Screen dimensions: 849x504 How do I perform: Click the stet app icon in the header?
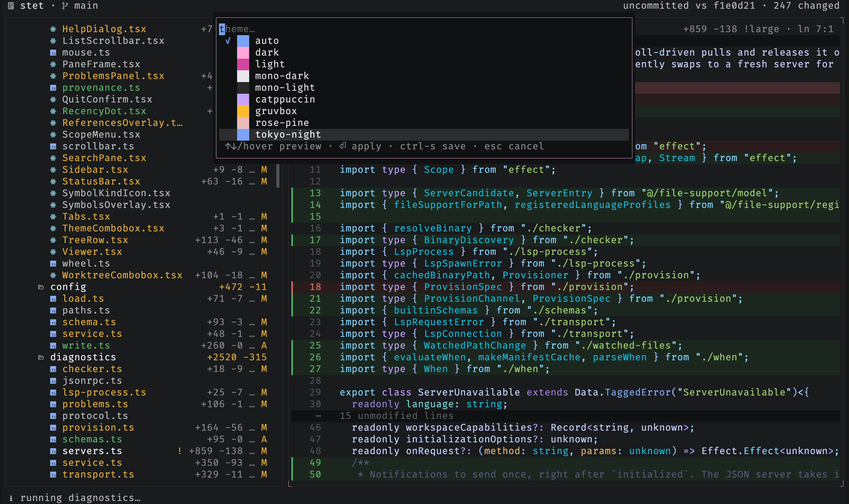click(11, 6)
